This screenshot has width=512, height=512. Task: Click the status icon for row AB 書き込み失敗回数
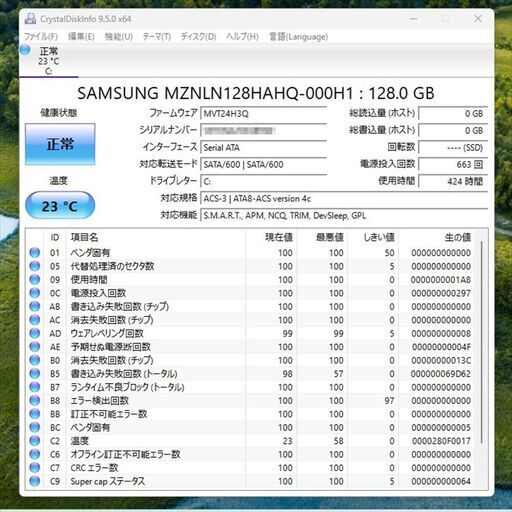(35, 306)
